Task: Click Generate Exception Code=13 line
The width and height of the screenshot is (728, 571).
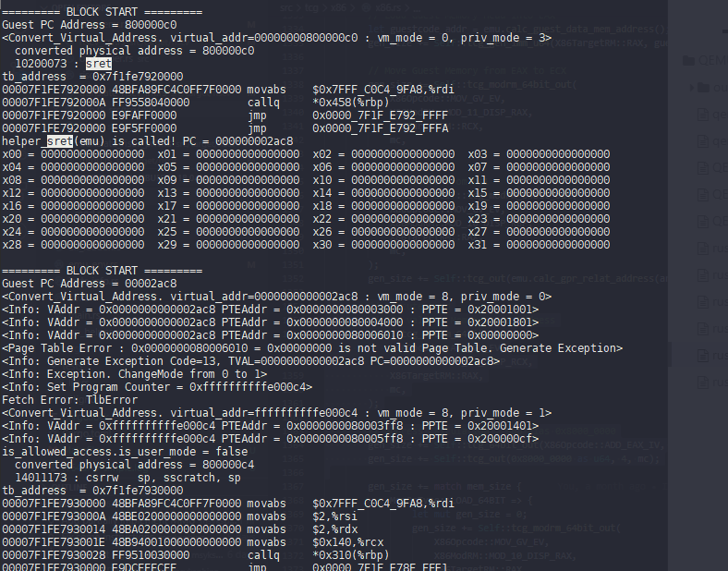Action: click(x=250, y=361)
